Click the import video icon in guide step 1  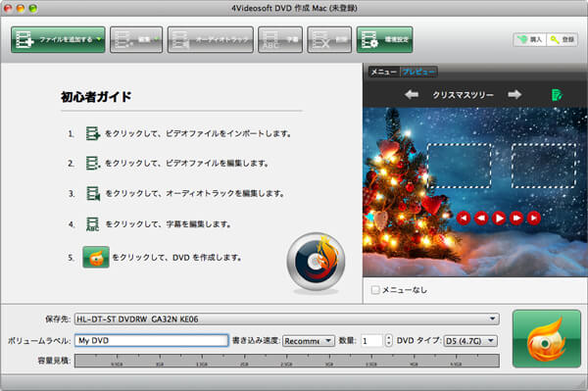pyautogui.click(x=93, y=133)
